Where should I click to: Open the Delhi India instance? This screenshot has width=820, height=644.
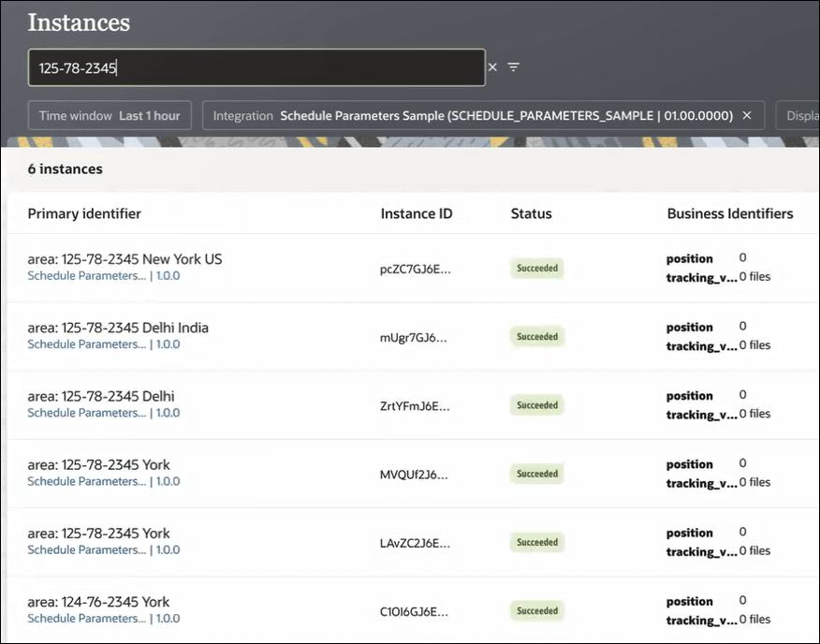coord(118,328)
